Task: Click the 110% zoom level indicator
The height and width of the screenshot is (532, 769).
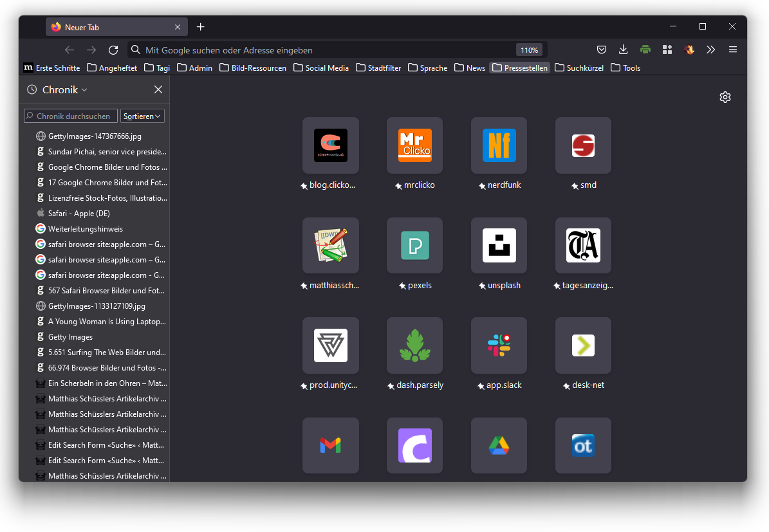Action: [x=529, y=50]
